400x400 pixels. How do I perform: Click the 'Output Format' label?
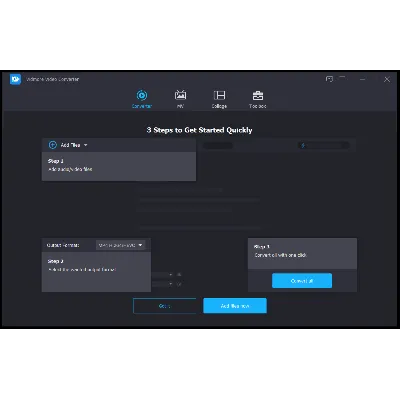63,245
